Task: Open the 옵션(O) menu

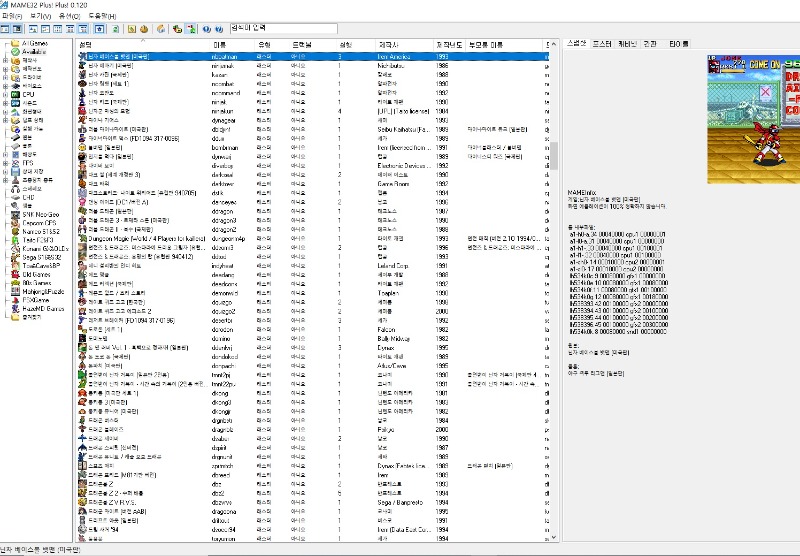Action: (x=69, y=16)
